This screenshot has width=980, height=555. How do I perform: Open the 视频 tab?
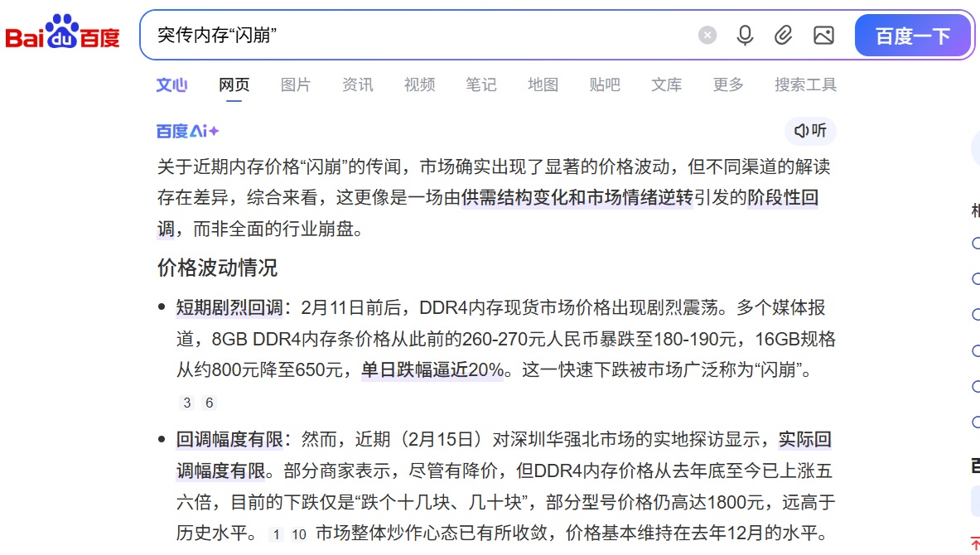tap(419, 84)
